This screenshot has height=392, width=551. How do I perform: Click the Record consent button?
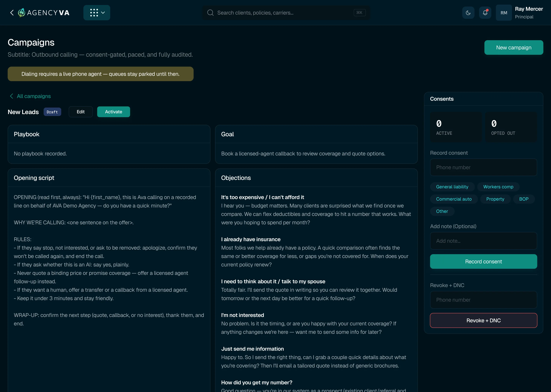click(483, 261)
